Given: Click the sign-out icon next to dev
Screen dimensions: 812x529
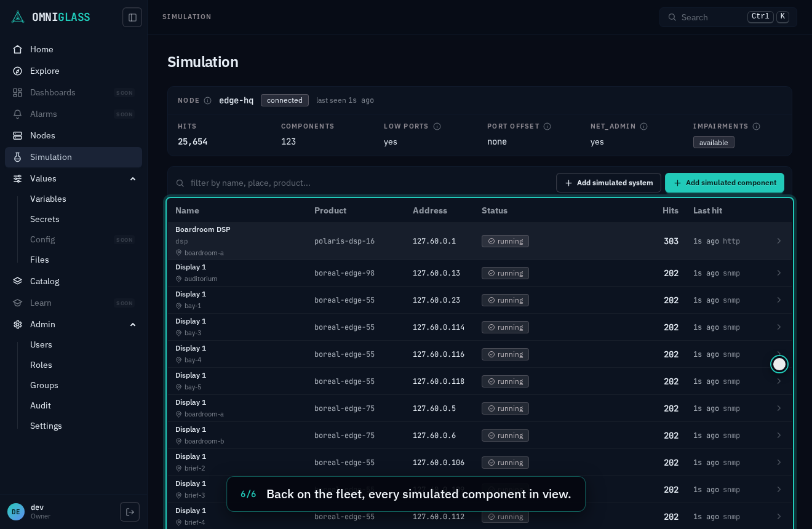Looking at the screenshot, I should (x=130, y=512).
